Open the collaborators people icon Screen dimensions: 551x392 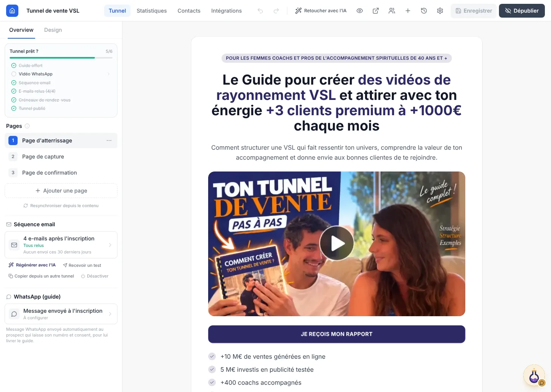(392, 11)
